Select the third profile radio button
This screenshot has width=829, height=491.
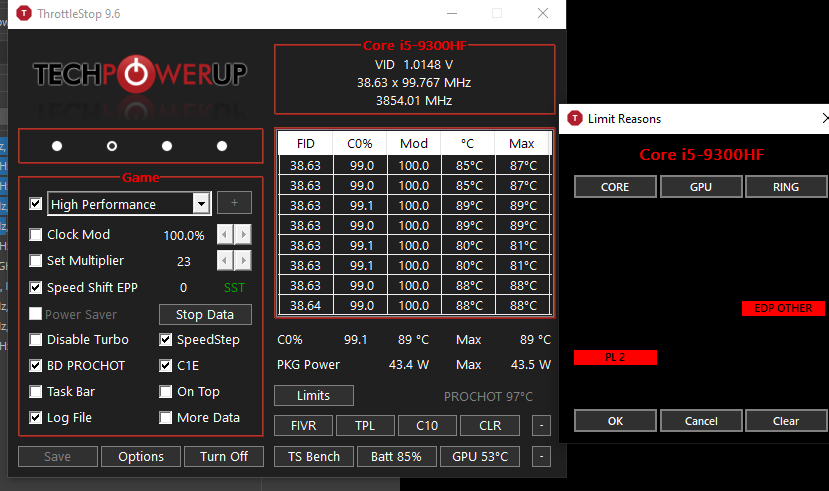pyautogui.click(x=167, y=146)
